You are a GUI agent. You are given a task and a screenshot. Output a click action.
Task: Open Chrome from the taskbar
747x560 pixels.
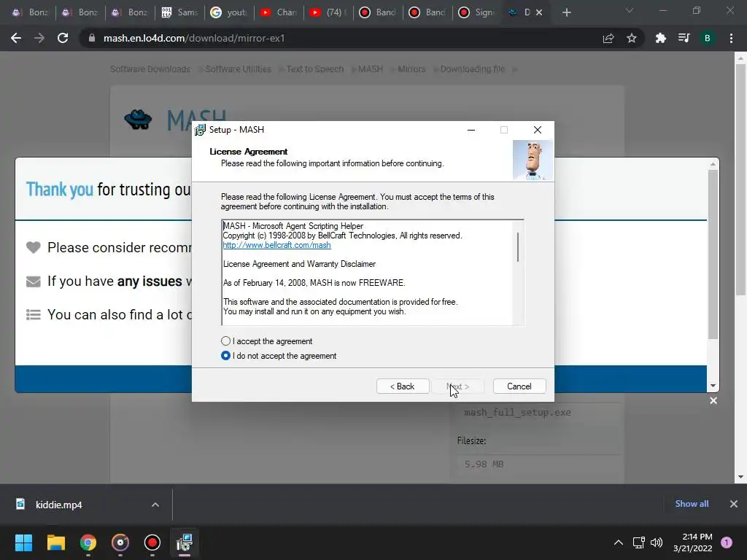[88, 542]
